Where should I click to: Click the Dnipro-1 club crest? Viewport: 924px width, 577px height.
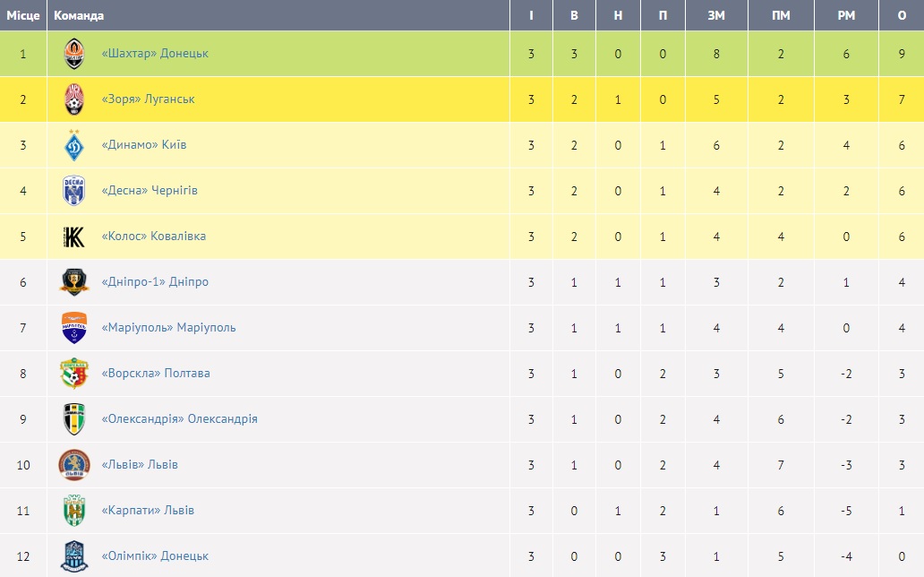coord(74,282)
